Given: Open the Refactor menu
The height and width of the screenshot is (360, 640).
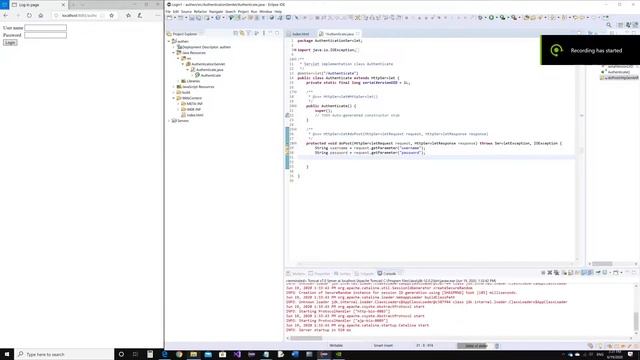Looking at the screenshot, I should (200, 11).
